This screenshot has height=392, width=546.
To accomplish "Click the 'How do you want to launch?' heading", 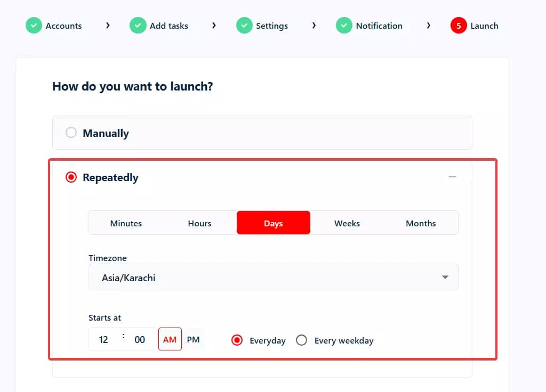I will tap(133, 86).
